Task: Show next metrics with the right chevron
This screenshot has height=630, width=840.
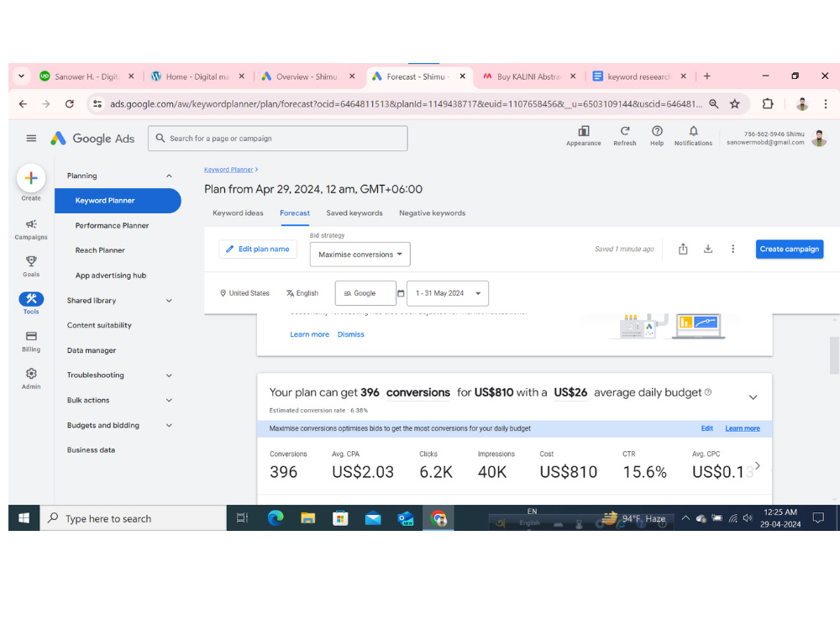Action: pyautogui.click(x=757, y=465)
